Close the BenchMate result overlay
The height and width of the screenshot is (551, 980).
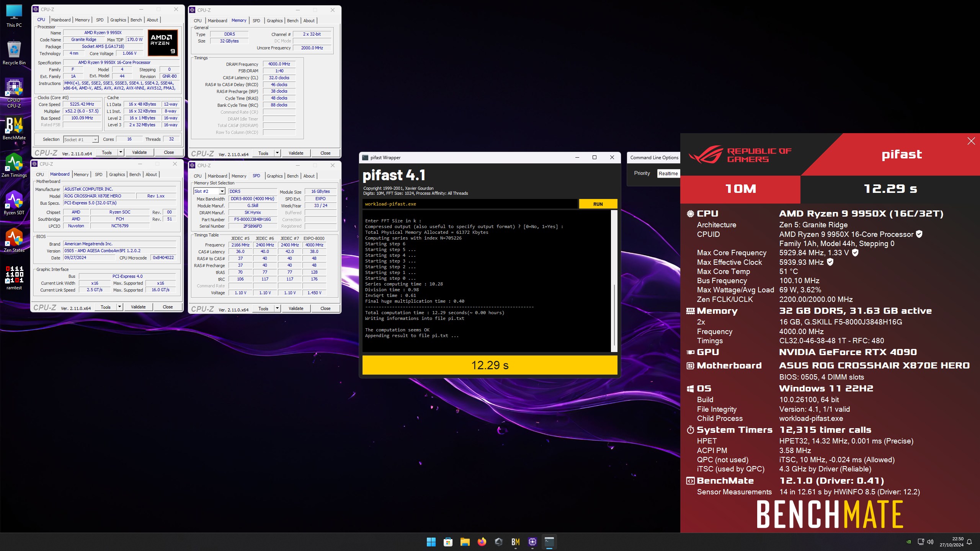pyautogui.click(x=971, y=141)
